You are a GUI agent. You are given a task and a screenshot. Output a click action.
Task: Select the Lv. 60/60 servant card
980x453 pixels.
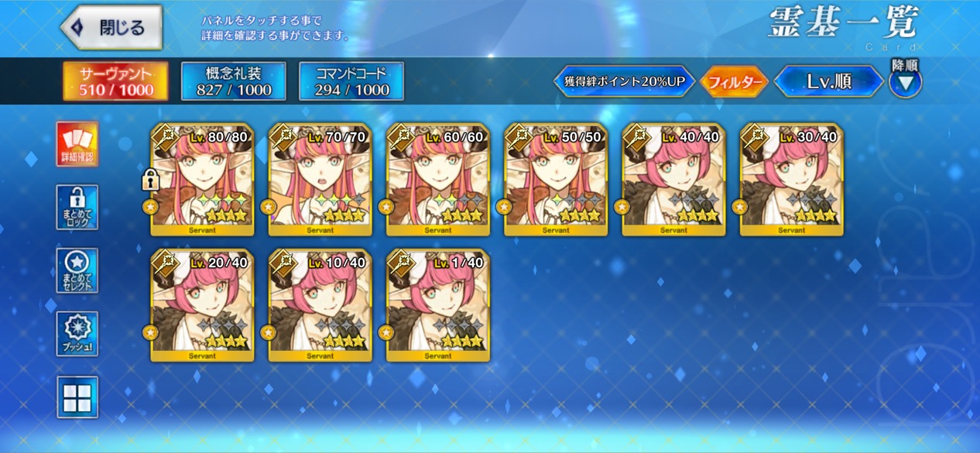coord(438,180)
